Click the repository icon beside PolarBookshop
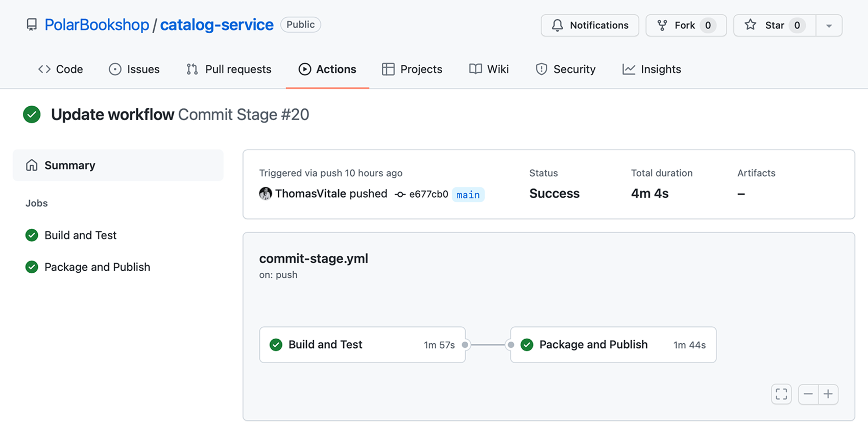This screenshot has height=427, width=868. pyautogui.click(x=32, y=25)
